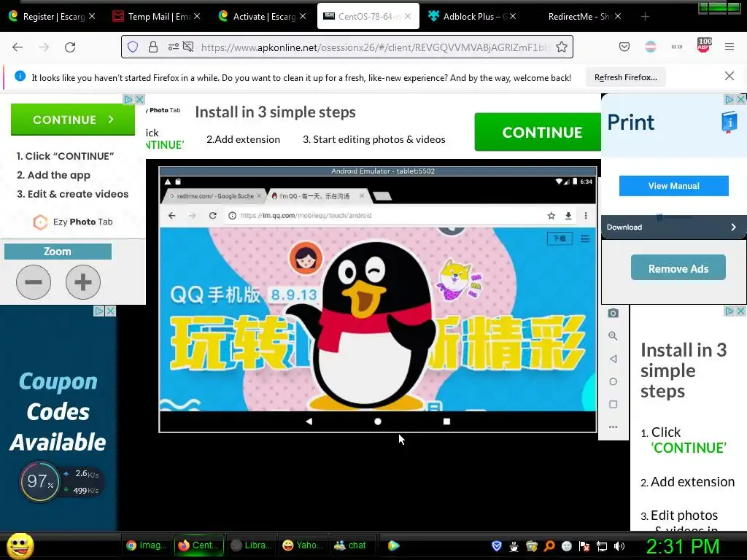The height and width of the screenshot is (560, 747).
Task: Click the left green CONTINUE ad button
Action: [x=73, y=120]
